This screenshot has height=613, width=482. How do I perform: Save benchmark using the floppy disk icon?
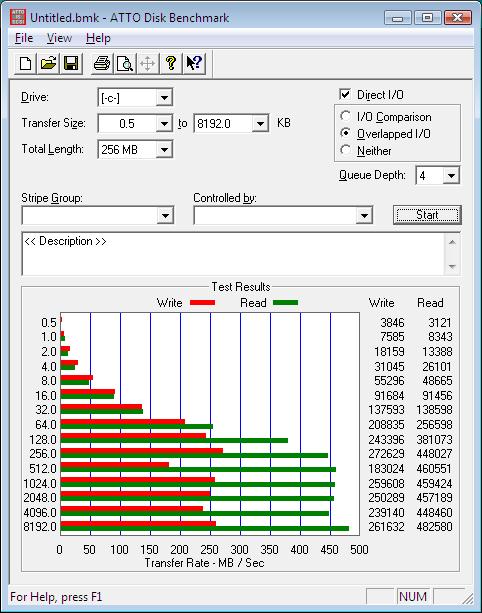pyautogui.click(x=71, y=63)
